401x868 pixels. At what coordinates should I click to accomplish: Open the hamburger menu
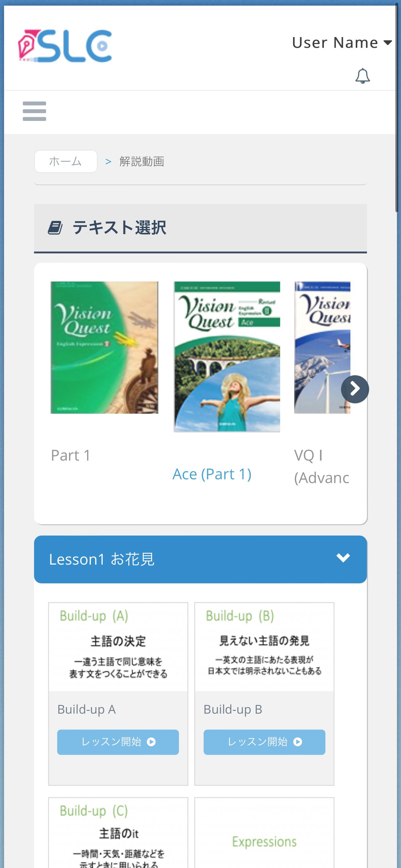[x=34, y=111]
